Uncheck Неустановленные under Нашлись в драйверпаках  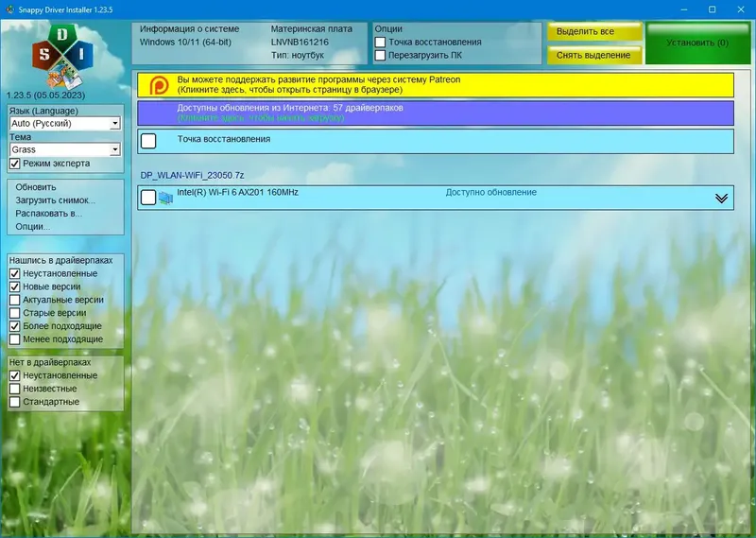pyautogui.click(x=15, y=273)
